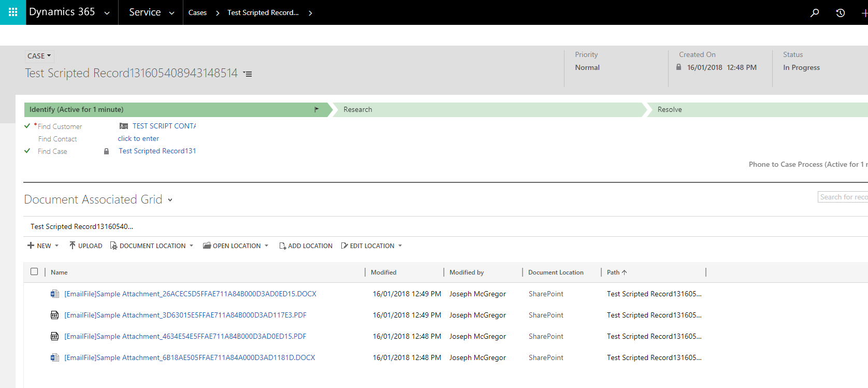The width and height of the screenshot is (868, 388).
Task: Select the Research process stage
Action: click(358, 109)
